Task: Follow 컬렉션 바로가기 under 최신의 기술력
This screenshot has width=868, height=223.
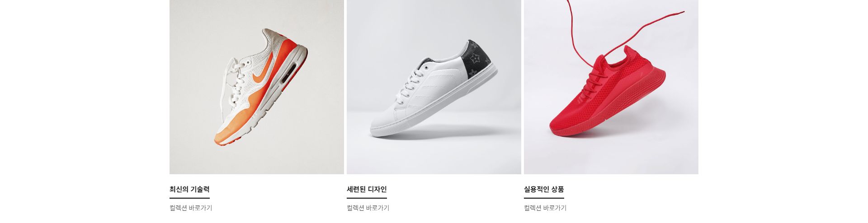Action: 191,208
